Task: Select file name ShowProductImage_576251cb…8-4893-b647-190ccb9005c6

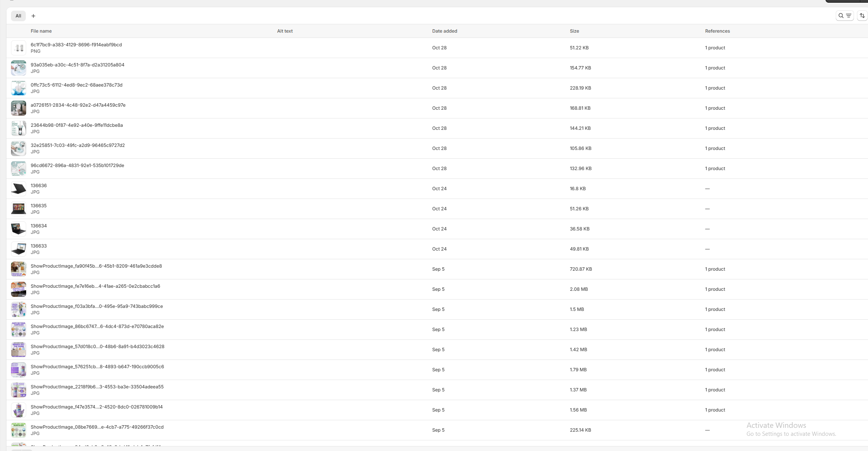Action: 97,367
